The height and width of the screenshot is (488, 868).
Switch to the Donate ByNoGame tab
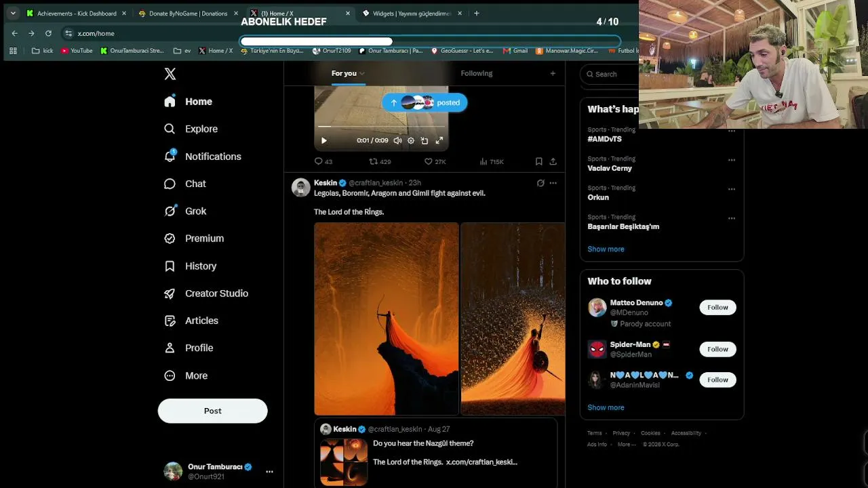188,14
